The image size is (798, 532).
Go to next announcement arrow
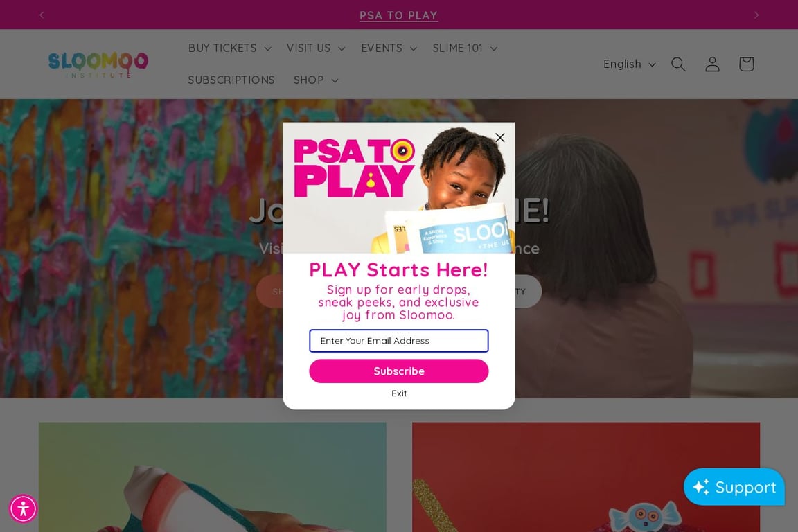click(756, 15)
